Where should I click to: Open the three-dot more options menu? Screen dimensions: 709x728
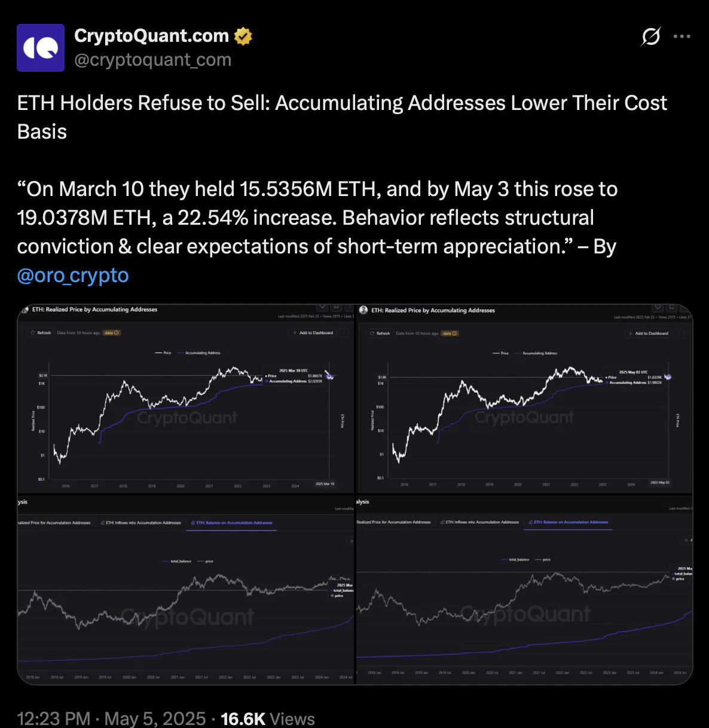click(682, 36)
